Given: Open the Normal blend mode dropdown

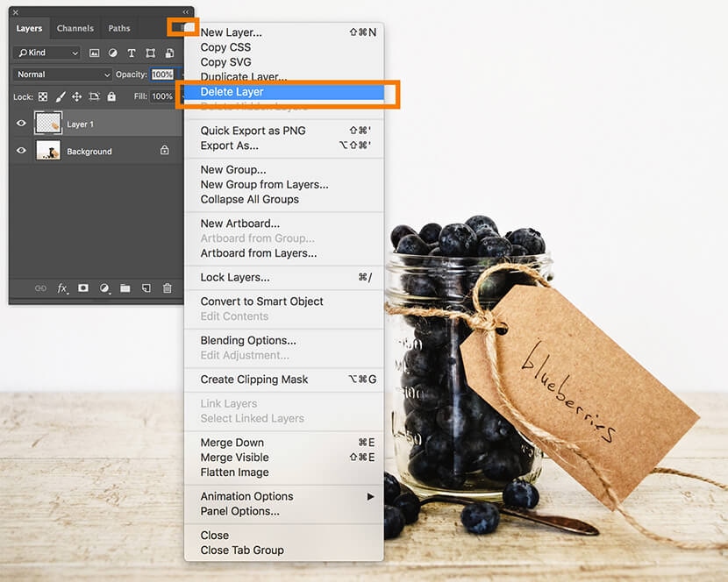Looking at the screenshot, I should [63, 75].
